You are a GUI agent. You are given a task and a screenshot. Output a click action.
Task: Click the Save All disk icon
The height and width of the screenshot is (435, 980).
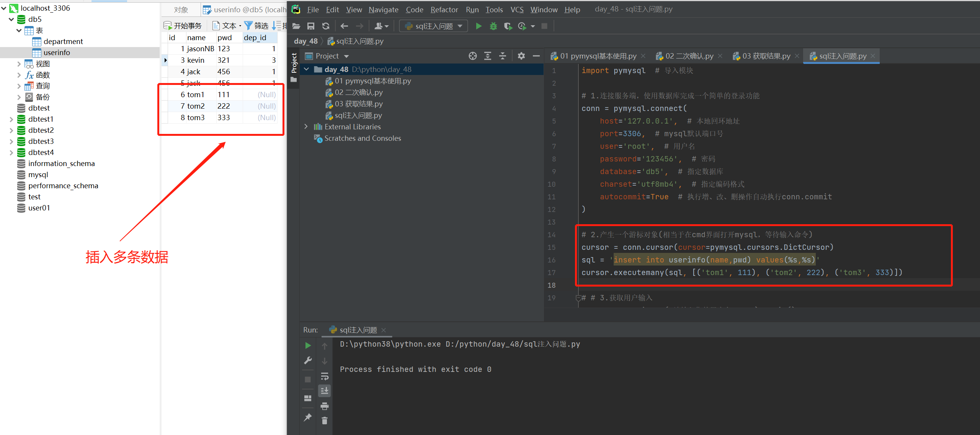(x=311, y=26)
